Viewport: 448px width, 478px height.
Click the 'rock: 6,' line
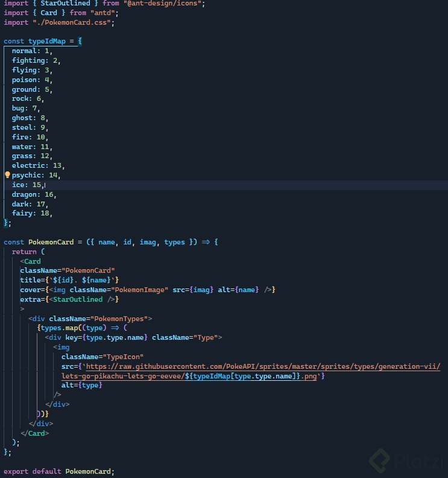click(x=28, y=99)
